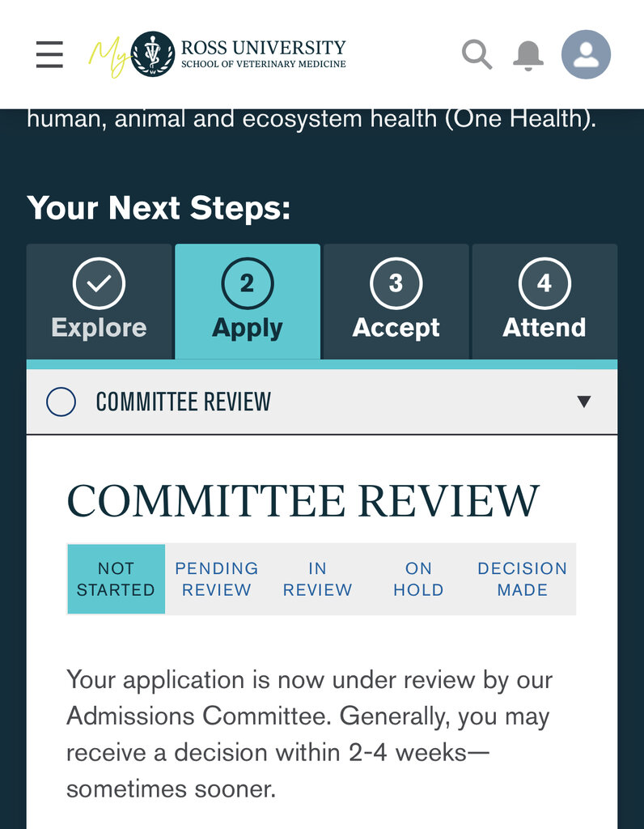Open the hamburger navigation menu
The width and height of the screenshot is (644, 829).
(49, 54)
